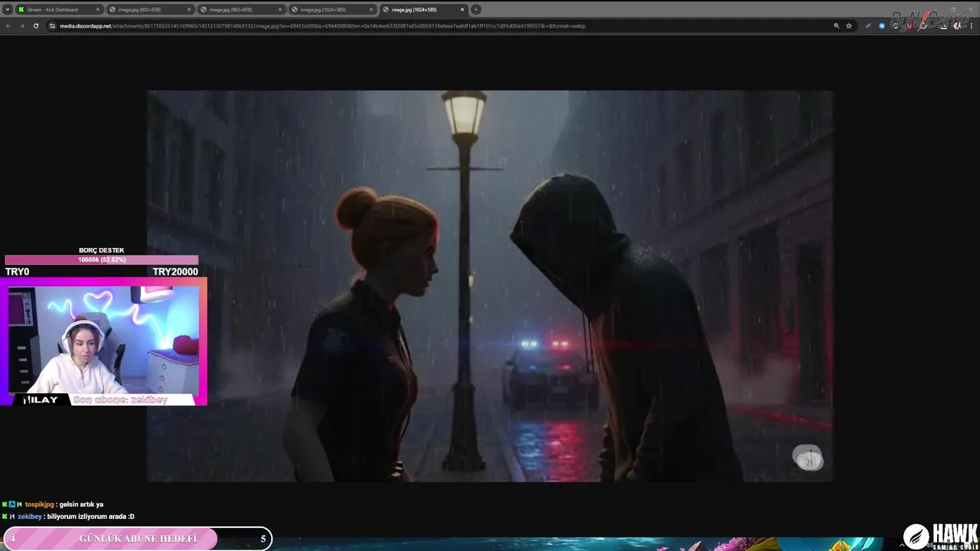Click the NİLAY name tag under webcam
Screen dimensions: 980x551
pyautogui.click(x=41, y=399)
